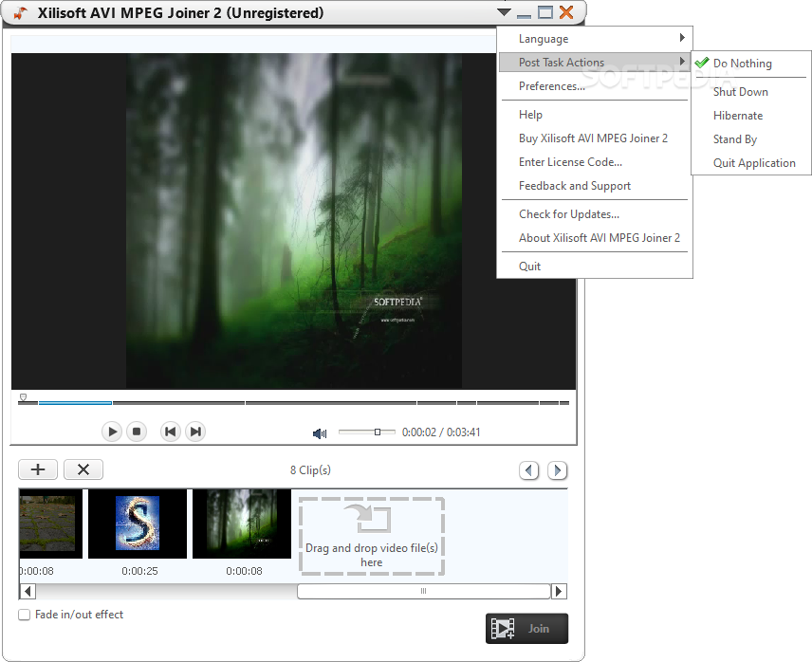Screen dimensions: 812x662
Task: Click the Xilisoft app icon in title bar
Action: (21, 12)
